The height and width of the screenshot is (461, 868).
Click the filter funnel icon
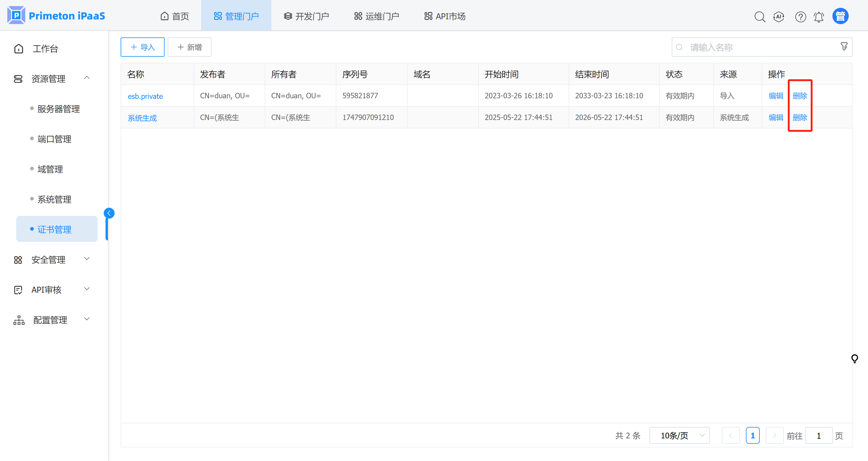click(x=844, y=46)
